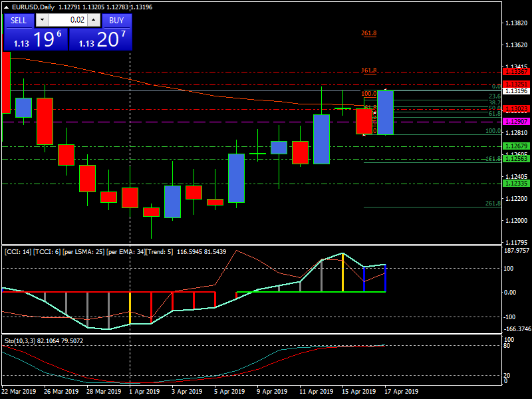Collapse the one-click trading panel triangle
532x399 pixels.
pos(7,7)
